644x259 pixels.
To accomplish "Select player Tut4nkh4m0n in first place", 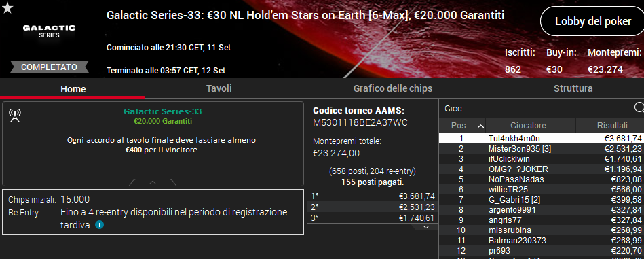I will [542, 139].
